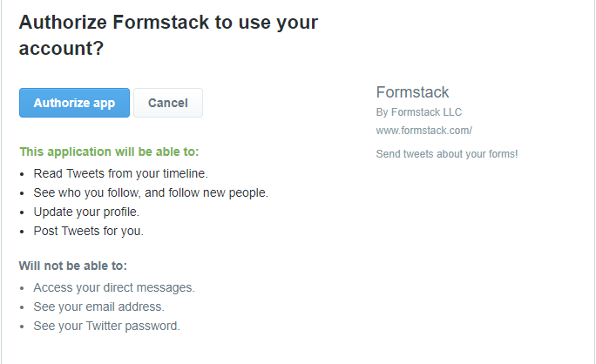
Task: Select 'Read Tweets from your timeline' permission
Action: (120, 173)
